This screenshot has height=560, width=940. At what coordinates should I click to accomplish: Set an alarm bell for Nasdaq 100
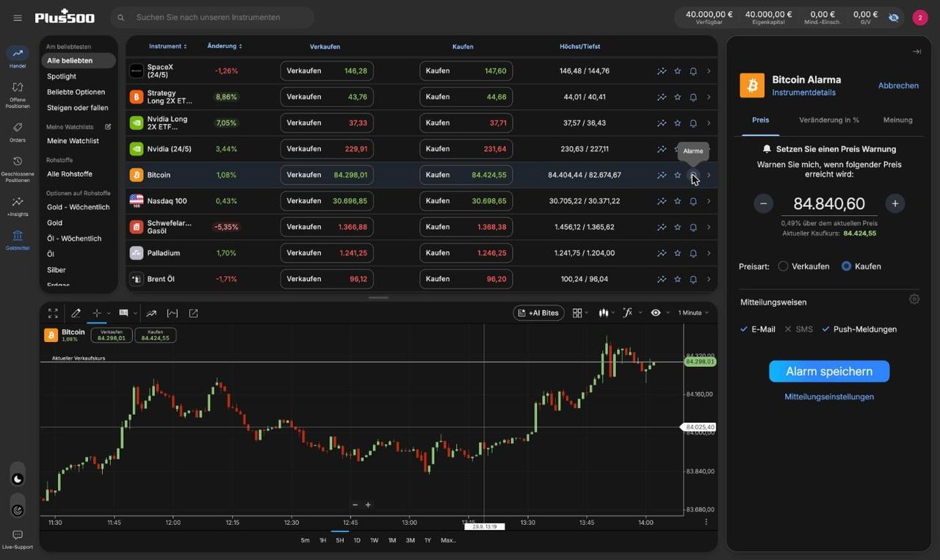point(693,201)
